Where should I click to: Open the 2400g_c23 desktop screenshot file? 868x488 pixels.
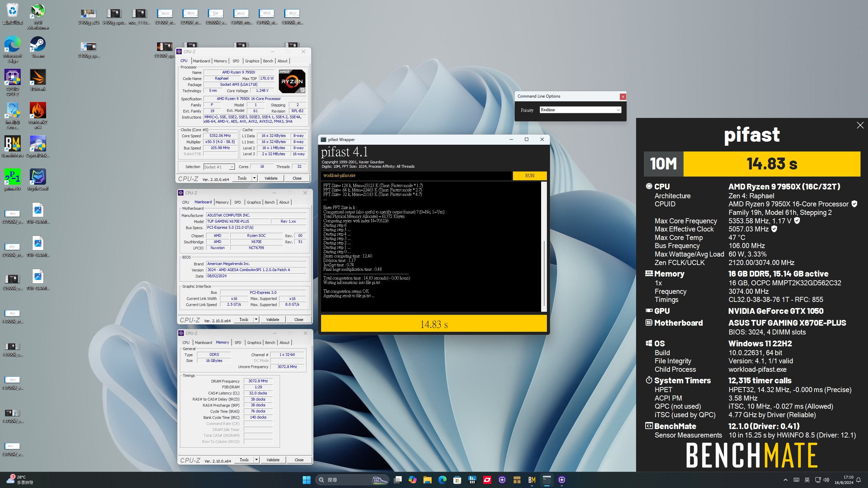click(88, 16)
